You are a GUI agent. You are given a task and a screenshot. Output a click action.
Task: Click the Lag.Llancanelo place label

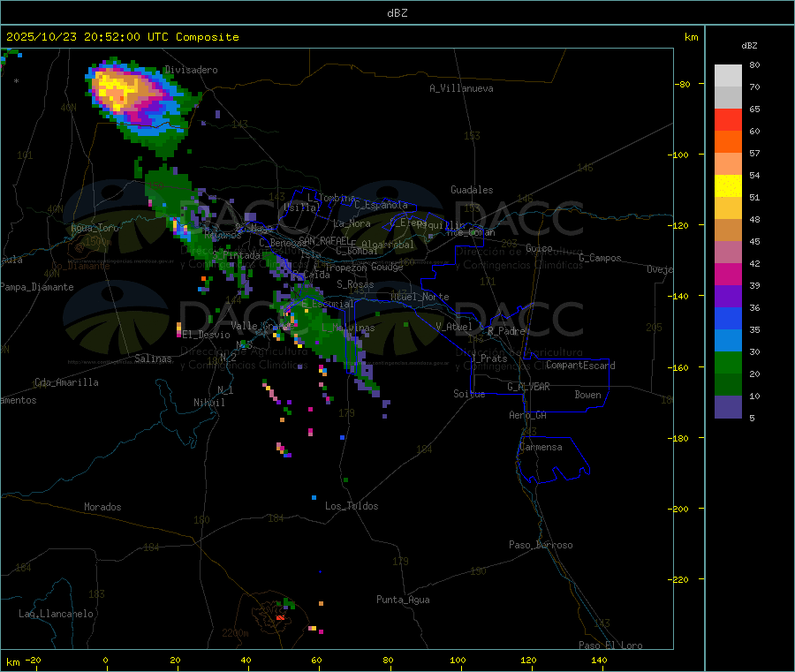[56, 614]
